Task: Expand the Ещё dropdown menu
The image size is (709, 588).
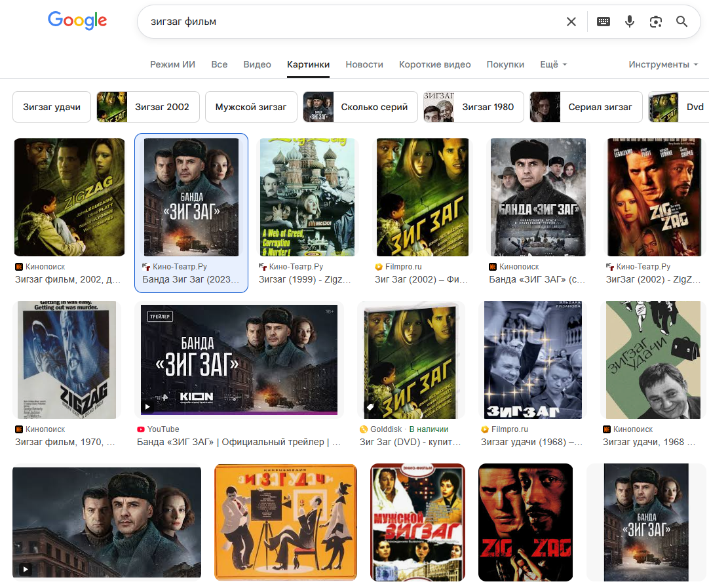Action: 554,64
